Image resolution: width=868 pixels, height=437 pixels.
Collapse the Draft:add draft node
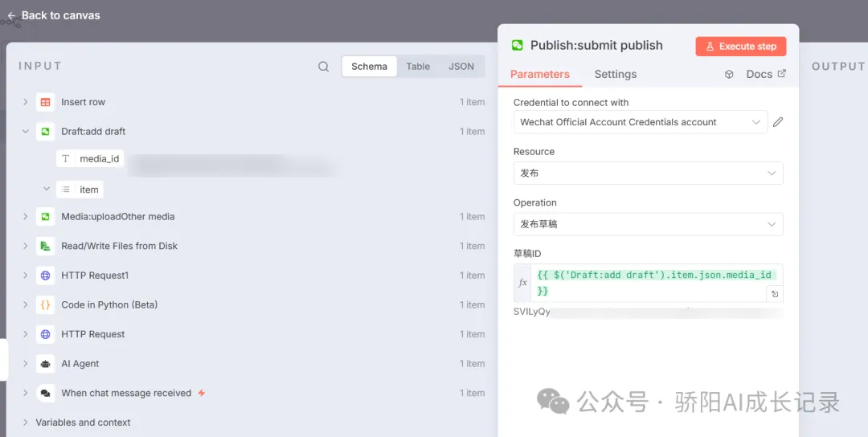pyautogui.click(x=25, y=131)
